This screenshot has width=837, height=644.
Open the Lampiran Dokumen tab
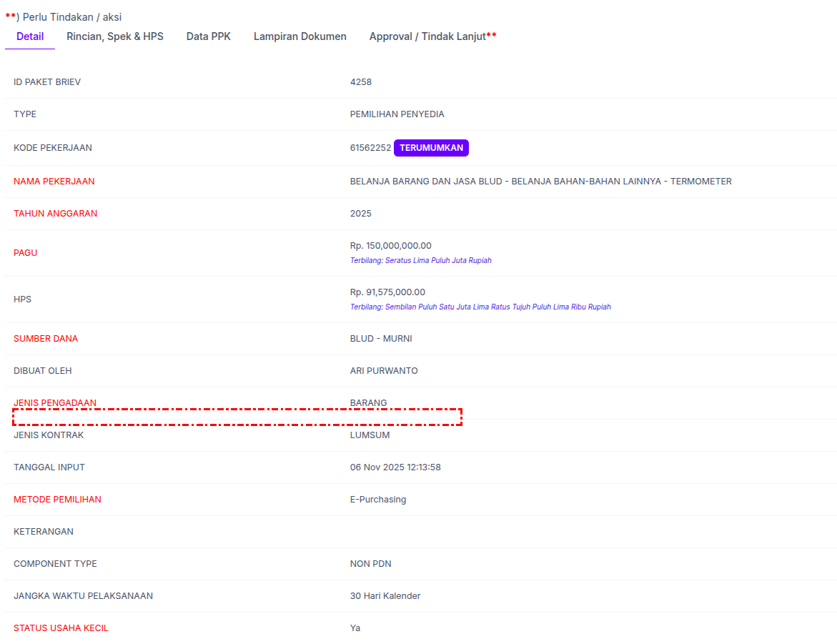click(300, 36)
